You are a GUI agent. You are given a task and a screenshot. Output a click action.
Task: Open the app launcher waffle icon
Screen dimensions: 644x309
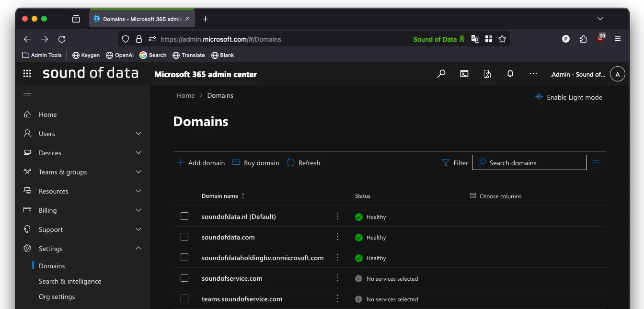click(x=27, y=74)
